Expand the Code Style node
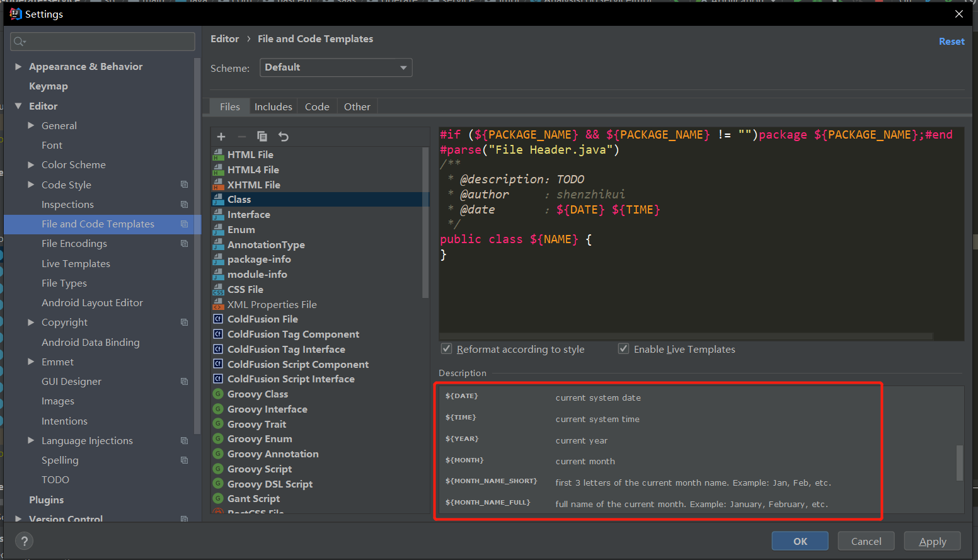 31,185
